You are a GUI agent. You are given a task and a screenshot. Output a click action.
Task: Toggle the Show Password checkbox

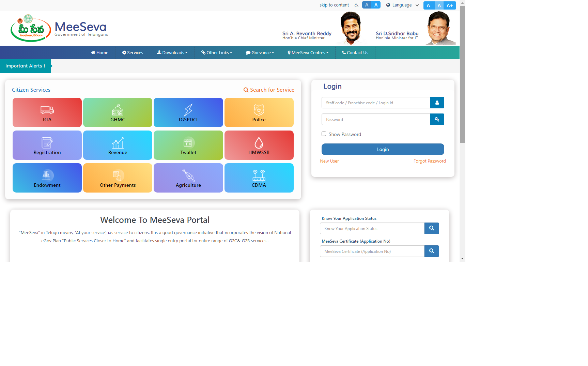324,134
